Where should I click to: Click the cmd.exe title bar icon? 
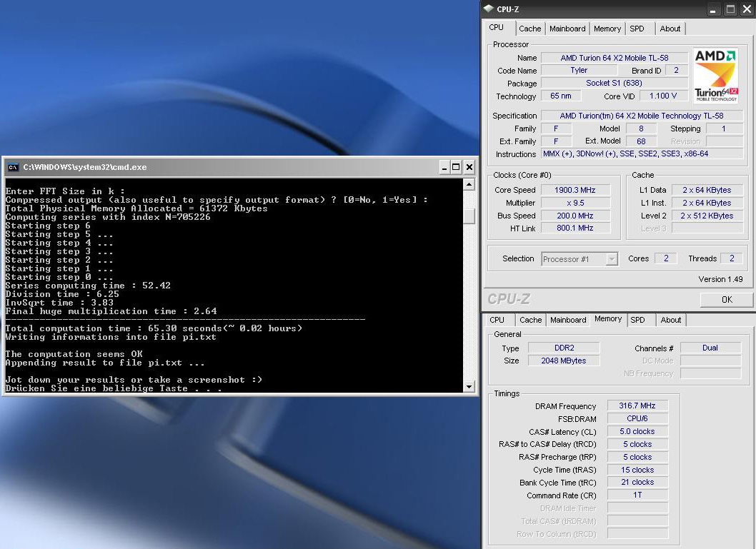pos(13,167)
